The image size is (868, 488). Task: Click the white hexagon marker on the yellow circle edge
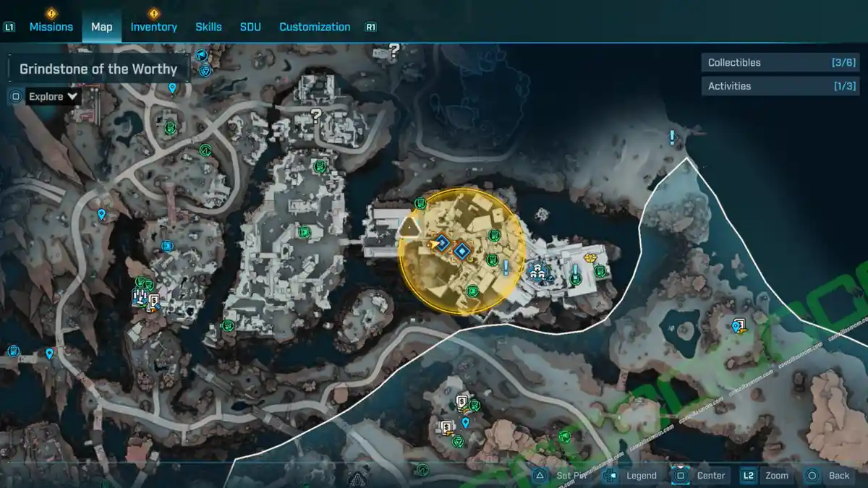410,229
